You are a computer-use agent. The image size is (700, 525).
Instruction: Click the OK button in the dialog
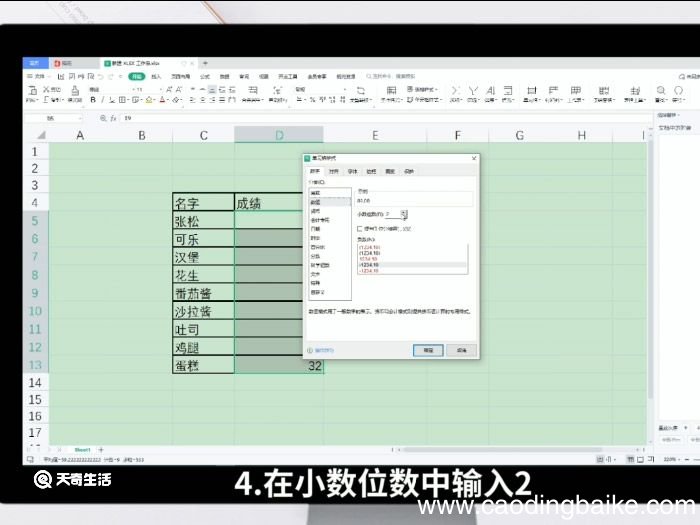point(428,350)
